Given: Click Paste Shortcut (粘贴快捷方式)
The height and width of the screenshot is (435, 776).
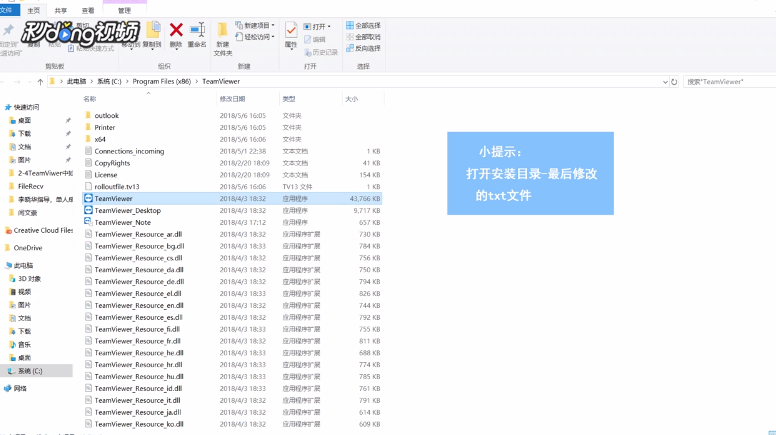Looking at the screenshot, I should (x=91, y=48).
